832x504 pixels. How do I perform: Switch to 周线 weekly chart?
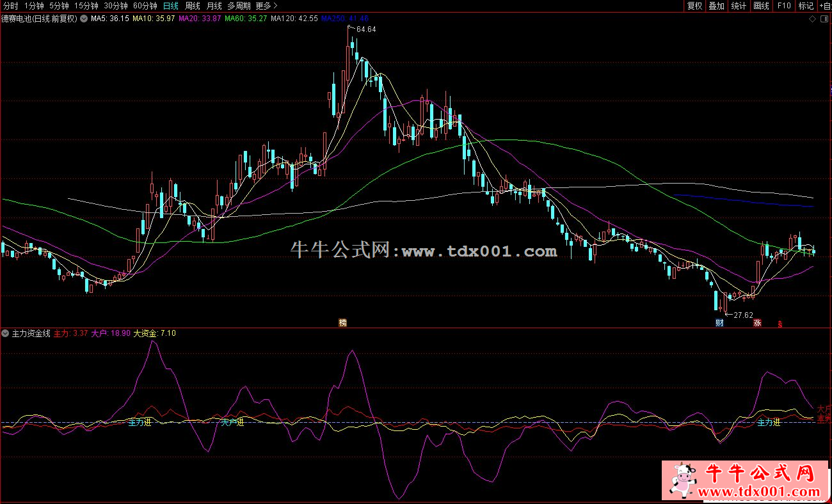tap(193, 6)
